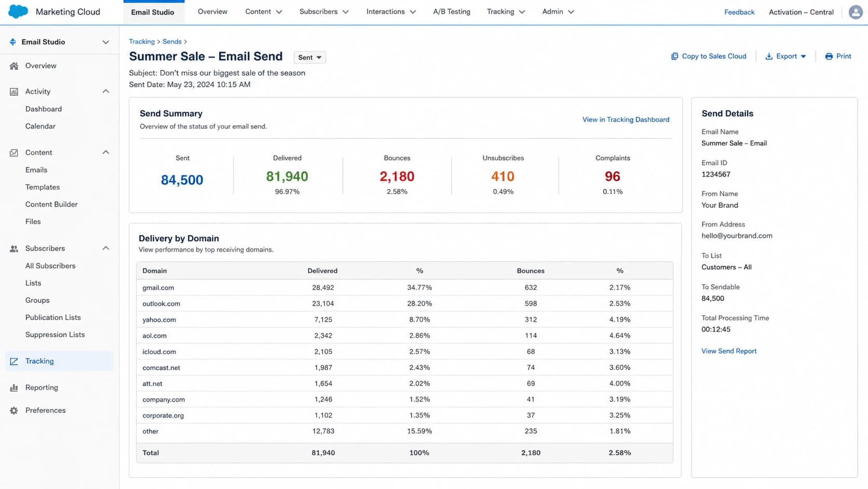The height and width of the screenshot is (489, 868).
Task: Open Publication Lists in the sidebar
Action: tap(53, 318)
